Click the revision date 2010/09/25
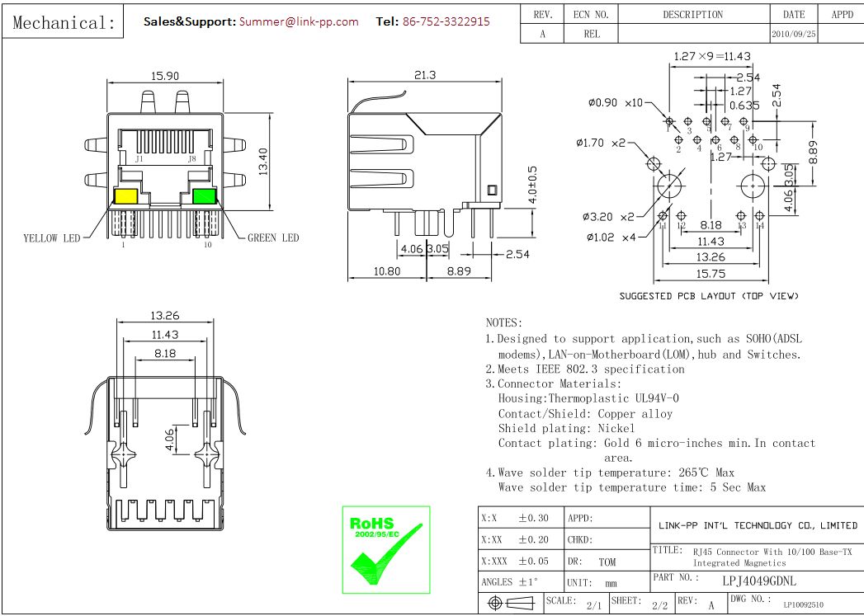Viewport: 864px width, 616px height. (x=794, y=34)
